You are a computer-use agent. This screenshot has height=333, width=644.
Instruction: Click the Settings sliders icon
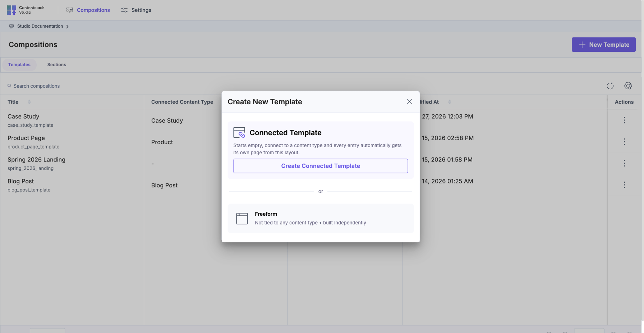coord(124,10)
